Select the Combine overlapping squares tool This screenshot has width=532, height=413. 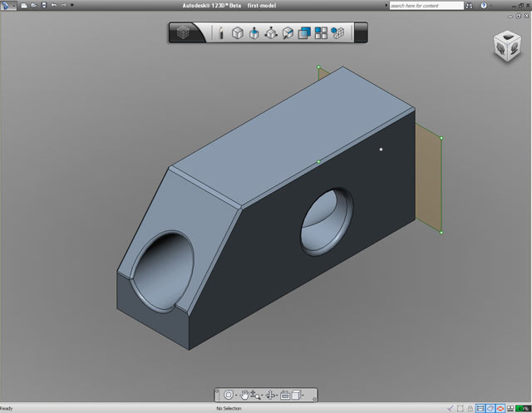click(x=304, y=33)
